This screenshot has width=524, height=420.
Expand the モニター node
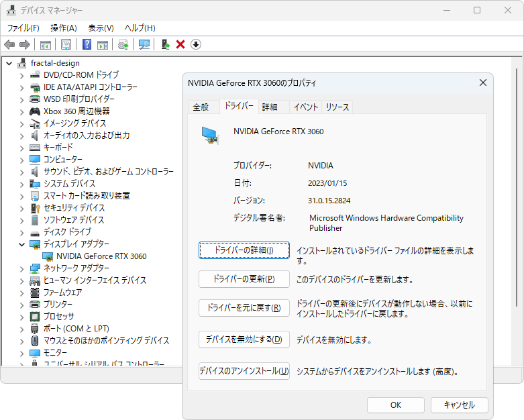(x=21, y=354)
